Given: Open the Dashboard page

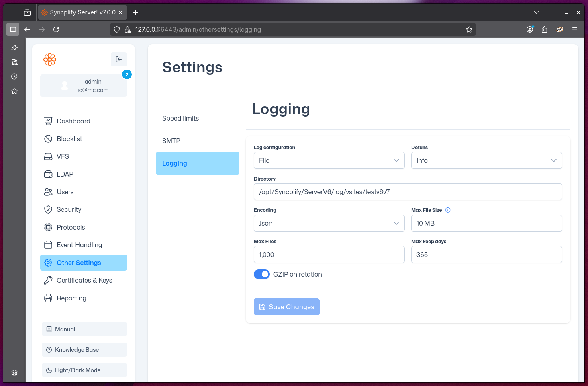Looking at the screenshot, I should pyautogui.click(x=73, y=121).
